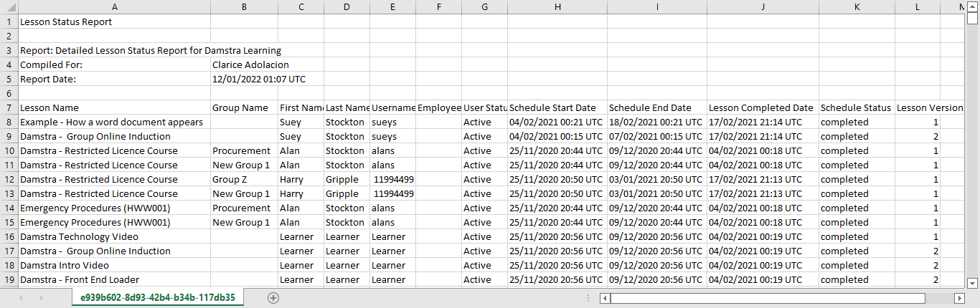Select the Damstra Technology Video cell
The height and width of the screenshot is (308, 980).
pyautogui.click(x=114, y=236)
